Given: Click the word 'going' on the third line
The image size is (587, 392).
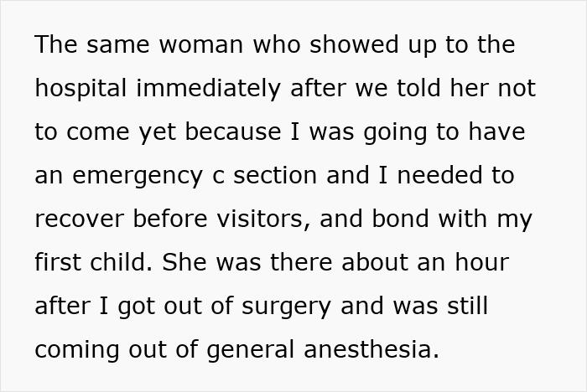Looking at the screenshot, I should point(395,133).
